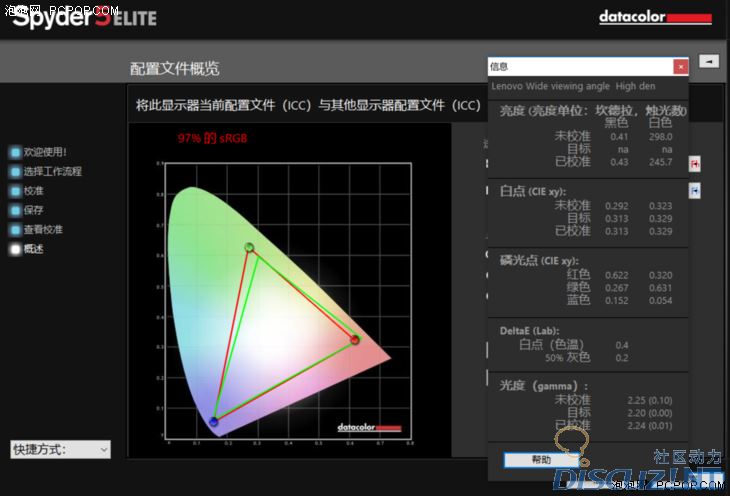The image size is (730, 496).
Task: Click the 欢迎使用! step indicator
Action: tap(15, 152)
